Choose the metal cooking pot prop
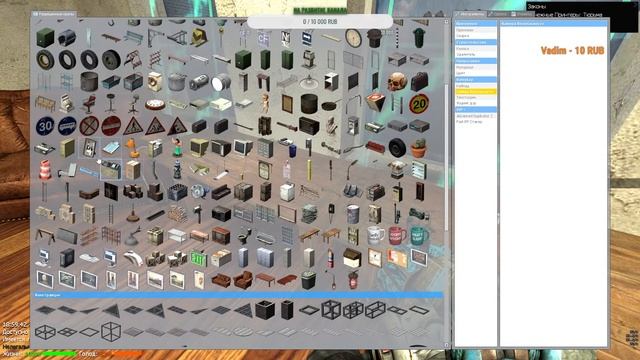The image size is (640, 360). (x=177, y=82)
